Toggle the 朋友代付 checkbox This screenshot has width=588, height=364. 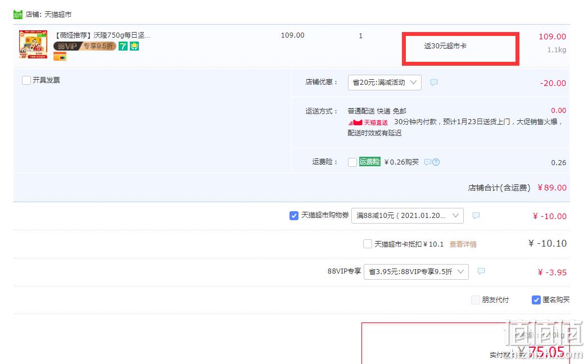click(475, 300)
